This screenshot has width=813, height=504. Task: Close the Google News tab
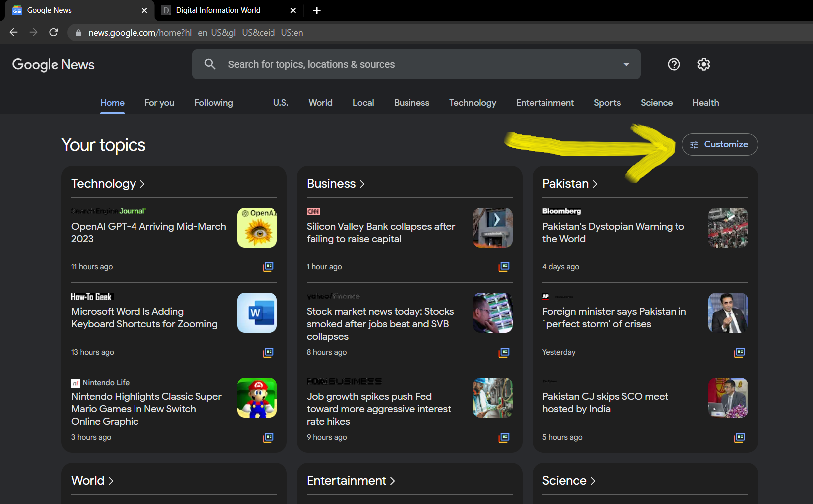point(144,10)
